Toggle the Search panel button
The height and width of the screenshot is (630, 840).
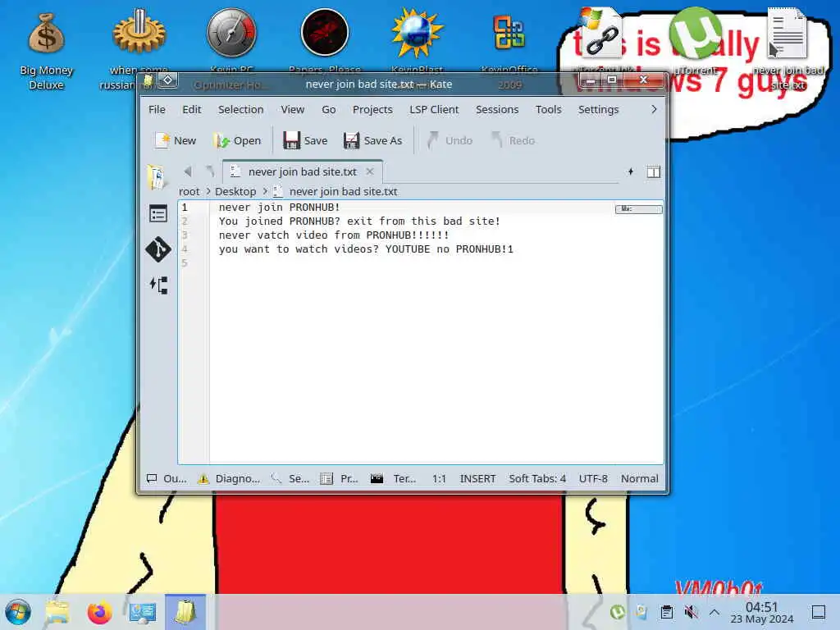click(290, 478)
